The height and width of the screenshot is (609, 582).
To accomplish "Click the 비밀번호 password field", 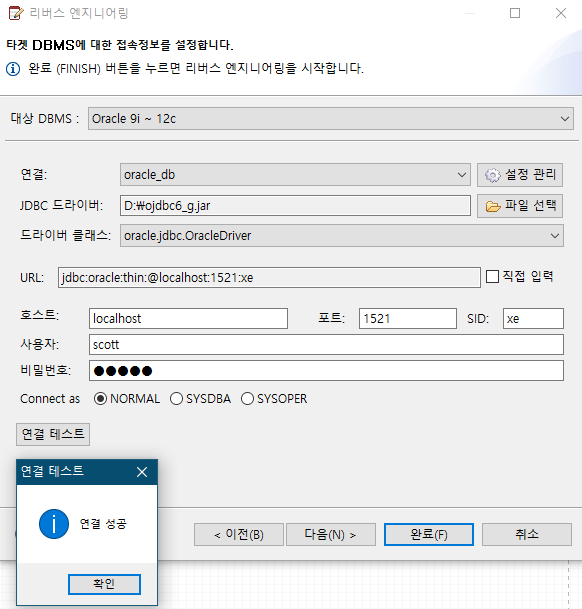I will coord(326,371).
